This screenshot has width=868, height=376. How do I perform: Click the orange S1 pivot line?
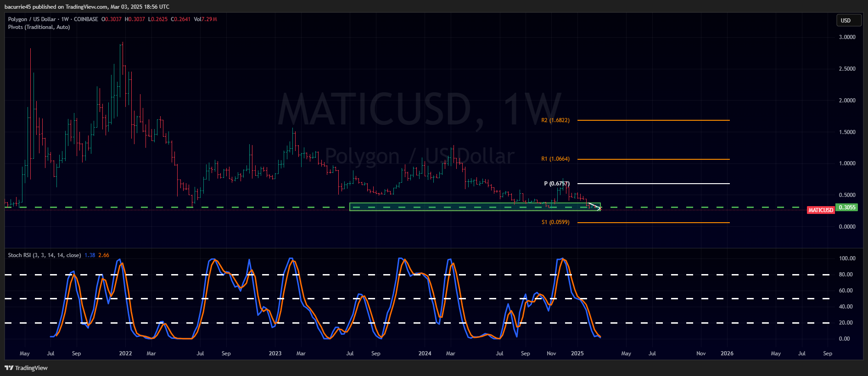point(653,223)
